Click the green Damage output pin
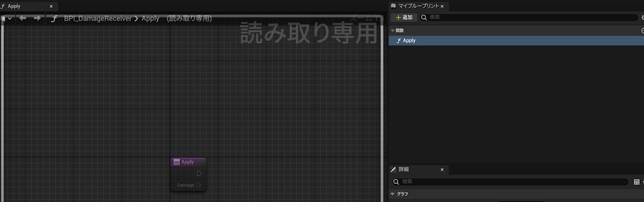 [199, 185]
